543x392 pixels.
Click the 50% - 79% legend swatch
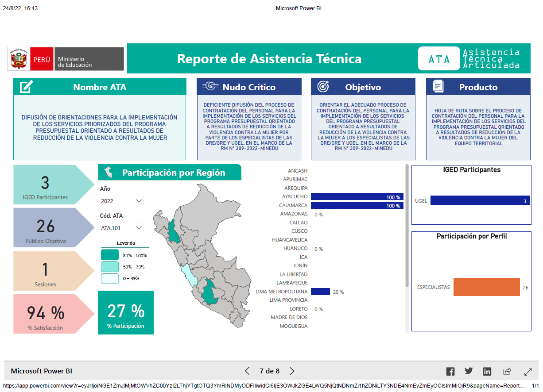pyautogui.click(x=110, y=266)
